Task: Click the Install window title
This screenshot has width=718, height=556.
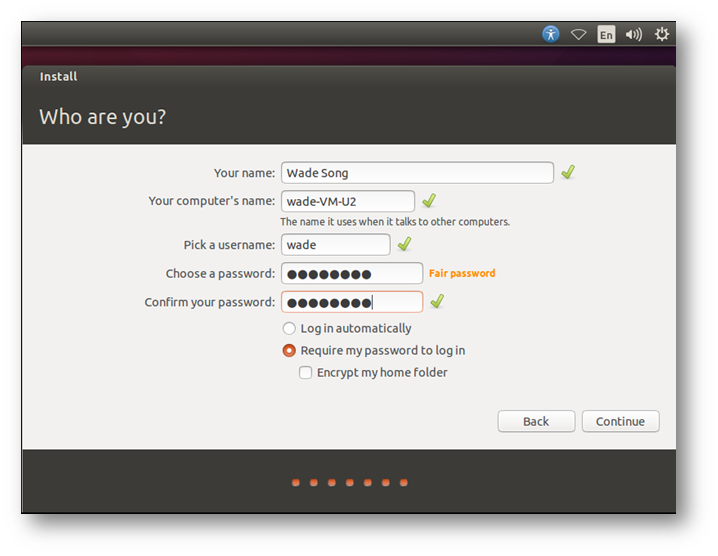Action: 59,76
